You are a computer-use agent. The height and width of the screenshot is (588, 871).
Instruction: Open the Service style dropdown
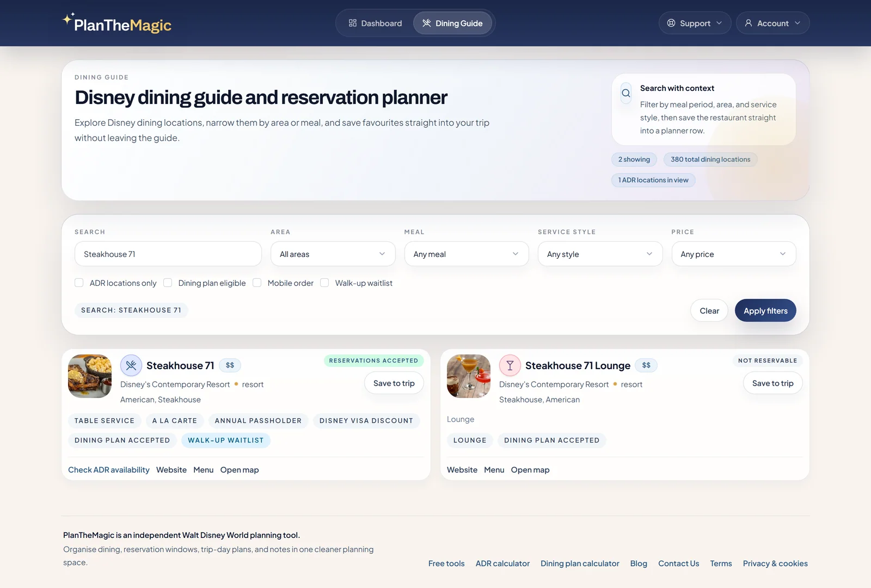pyautogui.click(x=600, y=254)
